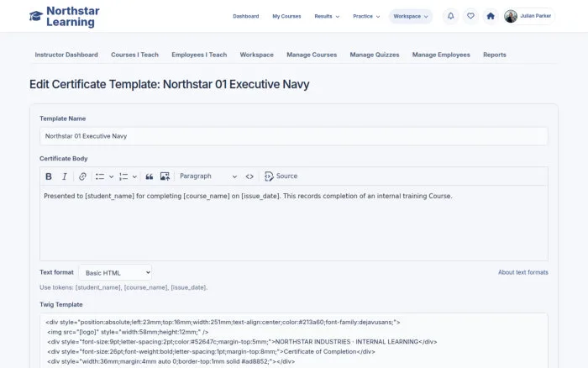Image resolution: width=588 pixels, height=368 pixels.
Task: Open the About text formats link
Action: click(523, 272)
